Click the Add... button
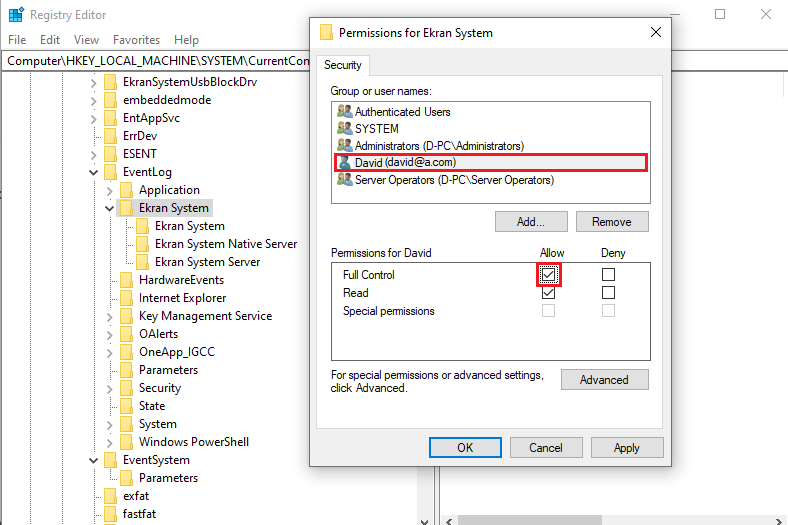This screenshot has height=525, width=788. point(531,222)
